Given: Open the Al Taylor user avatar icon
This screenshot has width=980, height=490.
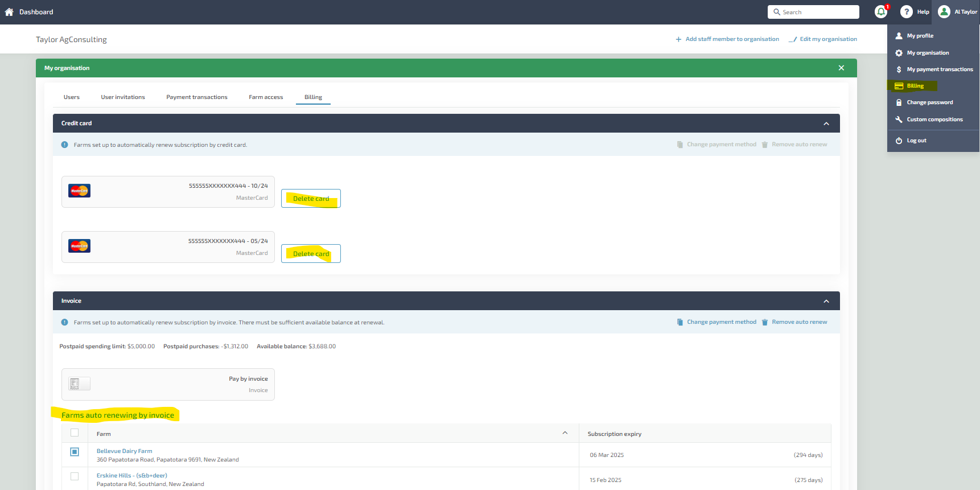Looking at the screenshot, I should tap(944, 12).
